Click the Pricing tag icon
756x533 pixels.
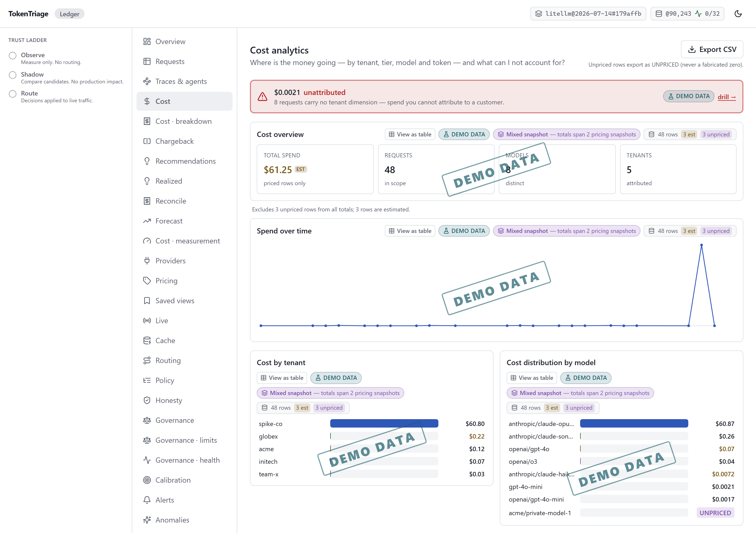(x=147, y=281)
